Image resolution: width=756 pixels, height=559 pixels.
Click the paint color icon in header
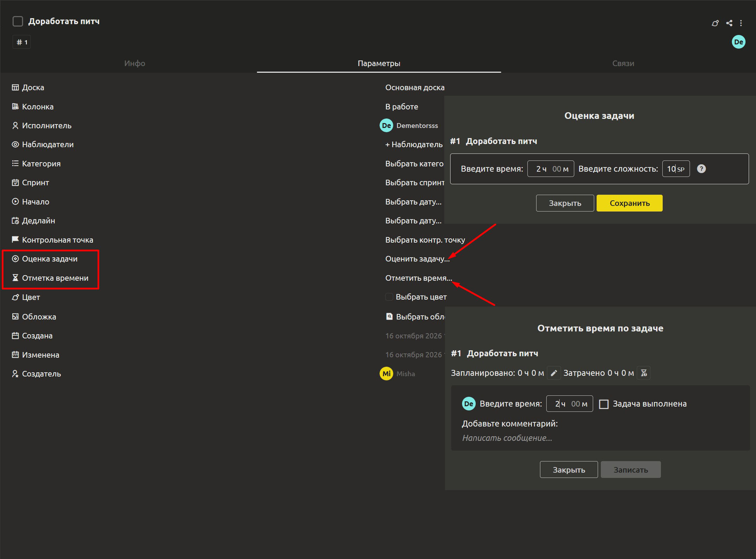[715, 23]
